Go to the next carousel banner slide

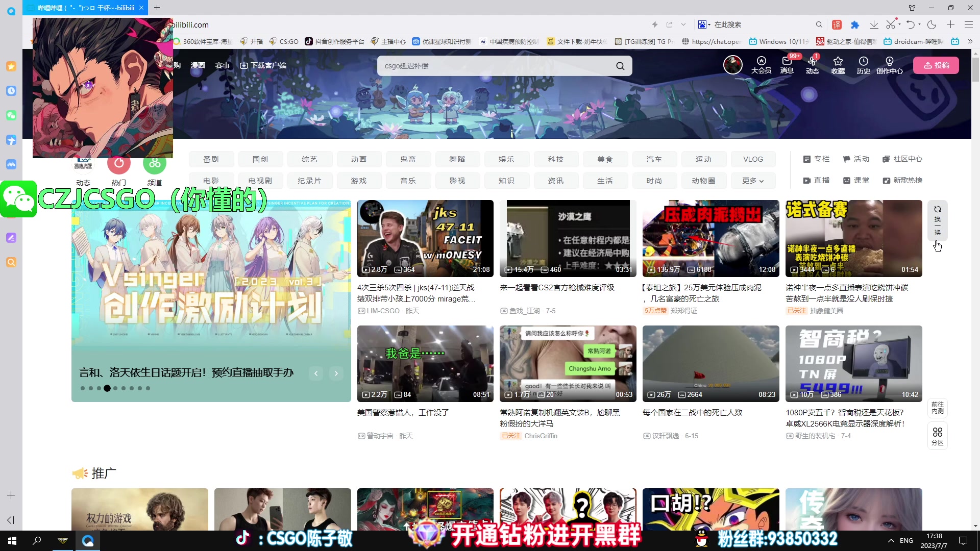336,373
